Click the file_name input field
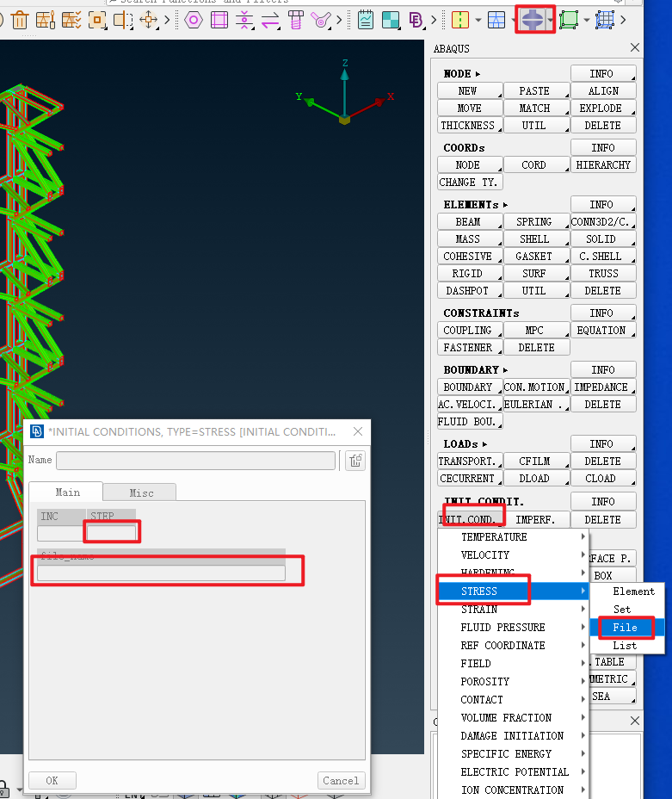The width and height of the screenshot is (672, 799). pos(161,573)
